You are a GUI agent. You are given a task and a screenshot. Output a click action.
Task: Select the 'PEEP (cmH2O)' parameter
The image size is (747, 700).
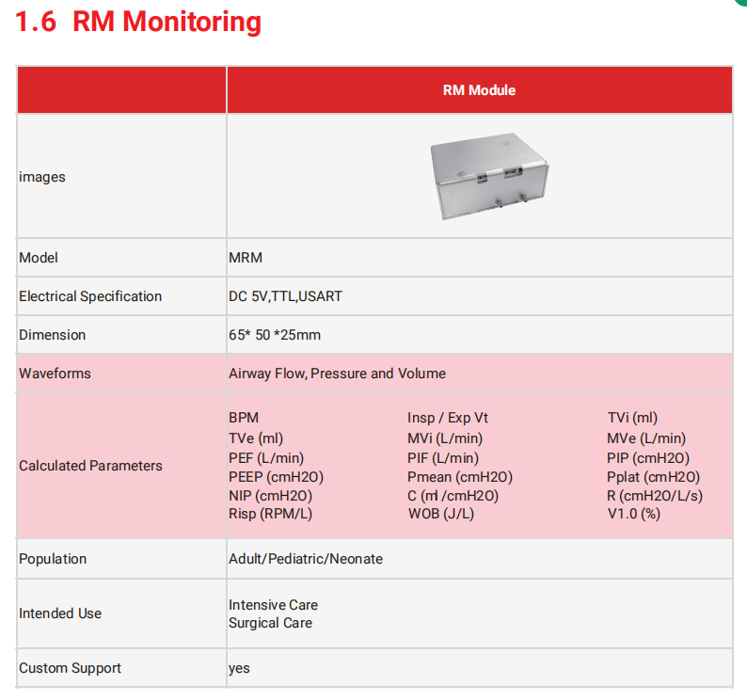point(276,477)
